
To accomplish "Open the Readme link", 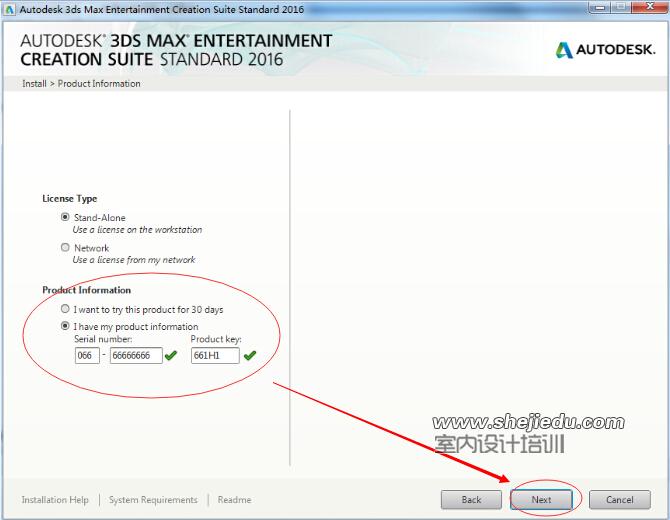I will (234, 499).
